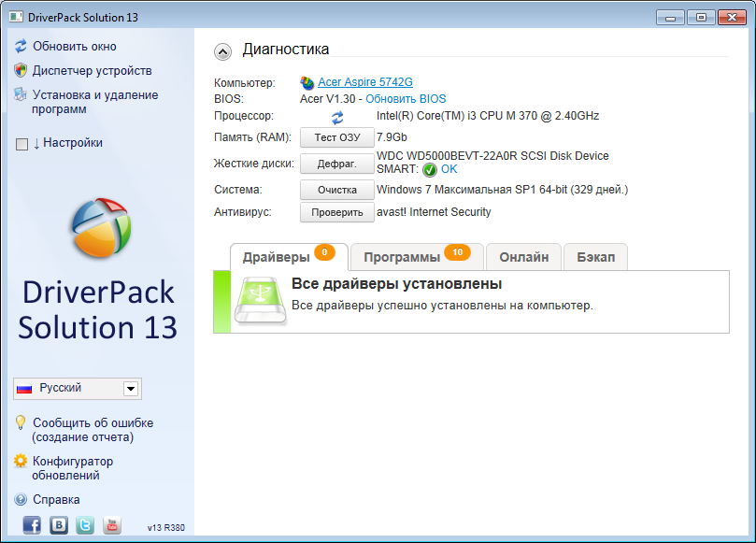Screen dimensions: 756x543
Task: Click the green SMART status checkmark icon
Action: (430, 170)
